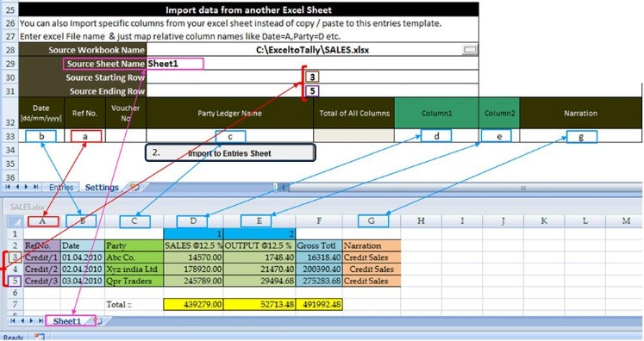Select row 1 header in SALES.xlsx
Image resolution: width=644 pixels, height=341 pixels.
(x=16, y=234)
